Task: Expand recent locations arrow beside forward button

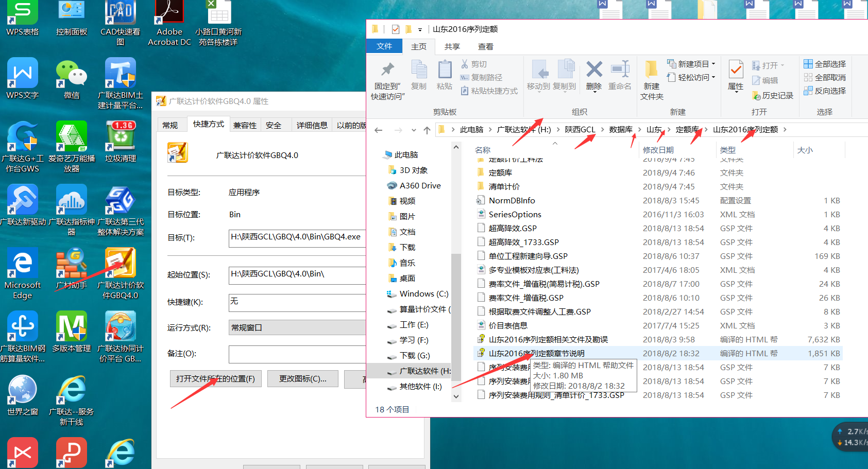Action: (414, 130)
